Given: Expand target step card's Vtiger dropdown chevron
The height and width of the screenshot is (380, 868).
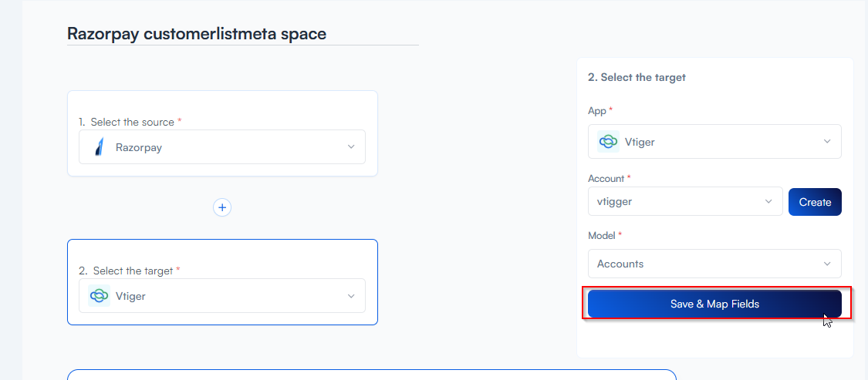Looking at the screenshot, I should 351,296.
